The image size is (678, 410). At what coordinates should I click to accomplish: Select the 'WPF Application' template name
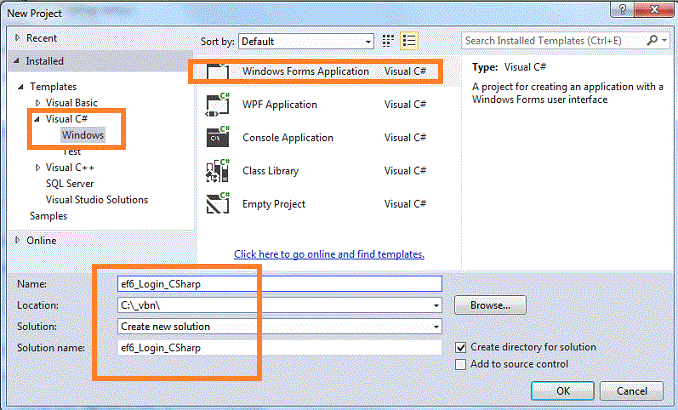pos(279,104)
